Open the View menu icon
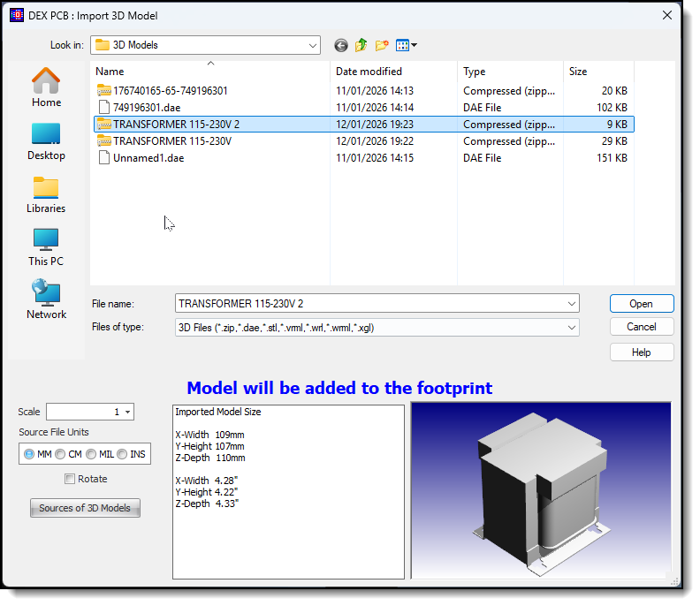The height and width of the screenshot is (606, 700). pos(407,45)
